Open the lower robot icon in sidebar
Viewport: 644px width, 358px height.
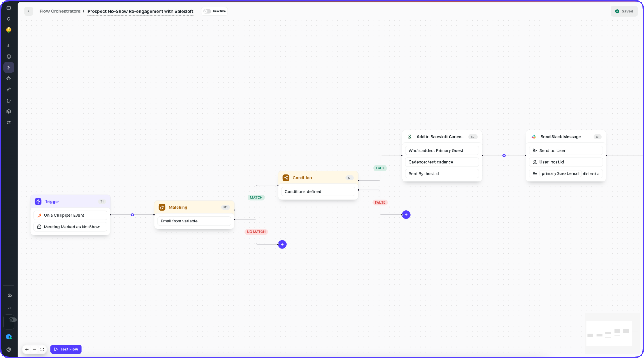tap(10, 295)
